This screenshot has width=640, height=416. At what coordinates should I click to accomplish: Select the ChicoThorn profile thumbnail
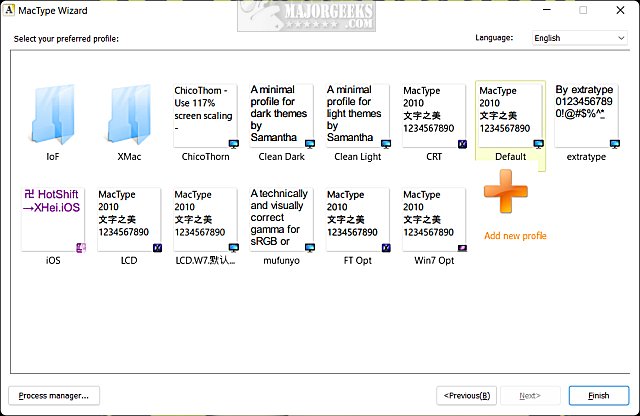(205, 116)
